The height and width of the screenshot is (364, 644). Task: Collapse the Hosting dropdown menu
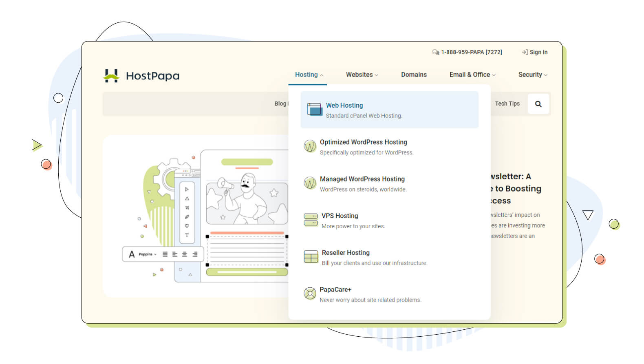[x=309, y=75]
